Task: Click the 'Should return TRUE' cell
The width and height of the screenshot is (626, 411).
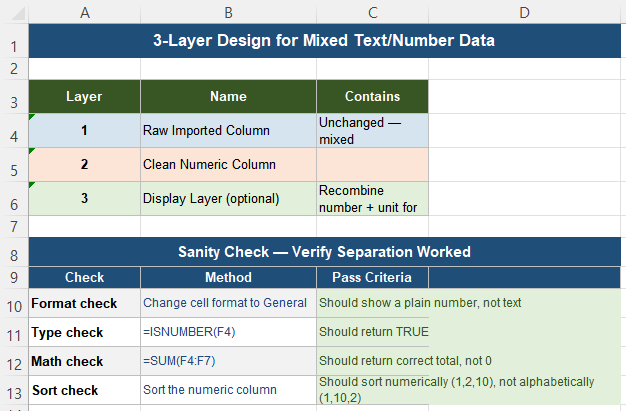Action: pyautogui.click(x=372, y=332)
